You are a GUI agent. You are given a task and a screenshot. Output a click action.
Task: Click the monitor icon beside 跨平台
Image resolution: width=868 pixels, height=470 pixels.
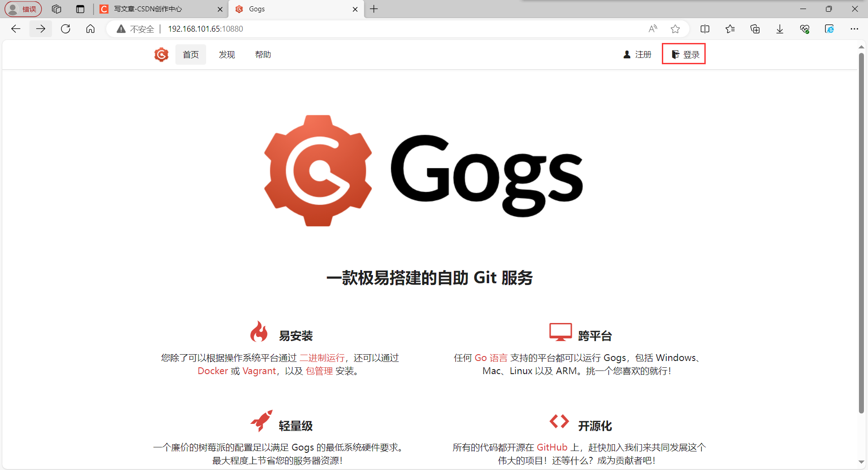click(x=561, y=332)
